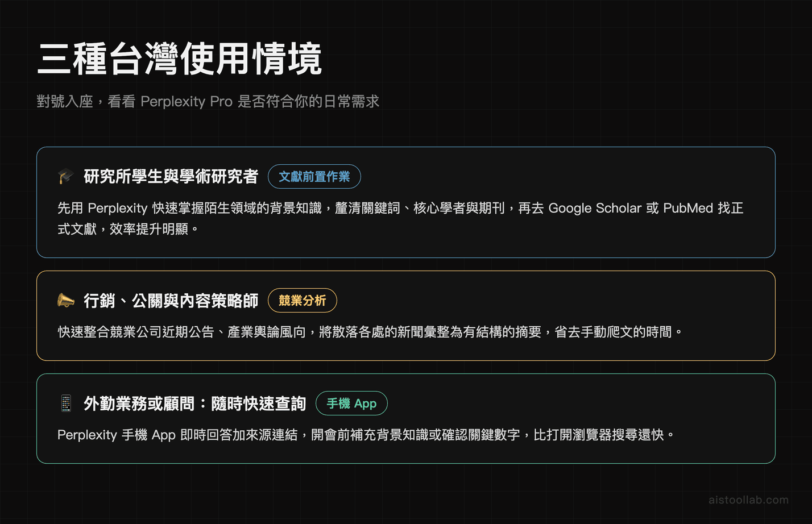Select the 競業分析 tag
Viewport: 812px width, 524px height.
(x=303, y=300)
